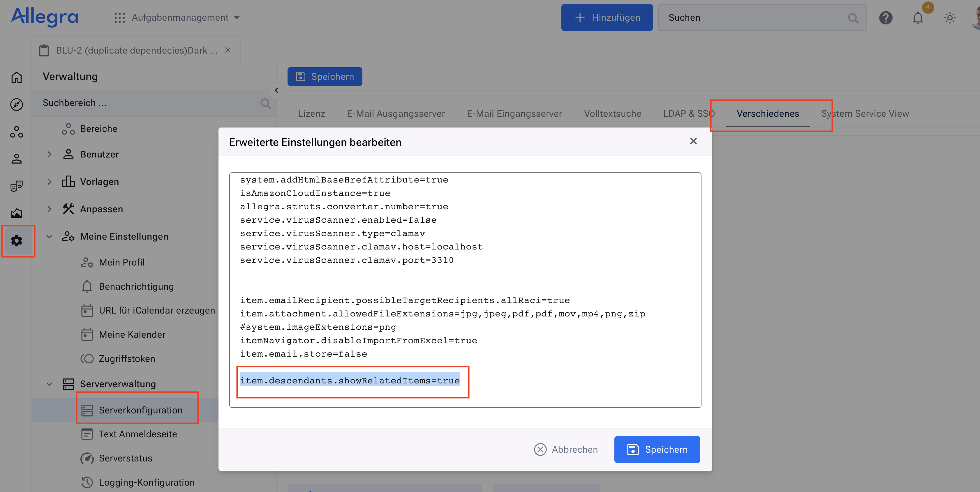Open the help question mark icon
This screenshot has height=492, width=980.
(x=886, y=18)
